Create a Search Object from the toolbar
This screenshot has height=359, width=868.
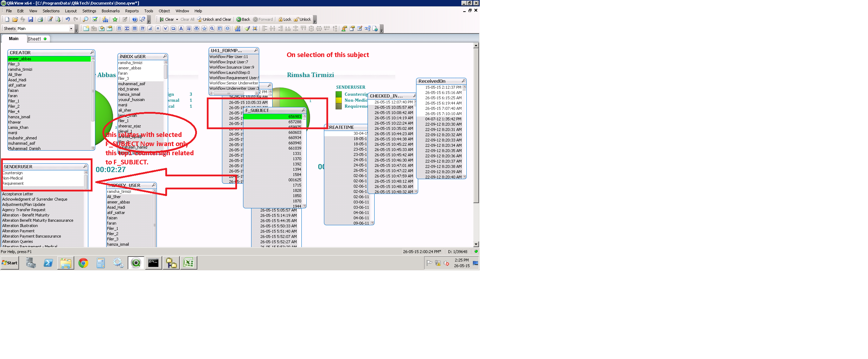tap(212, 29)
